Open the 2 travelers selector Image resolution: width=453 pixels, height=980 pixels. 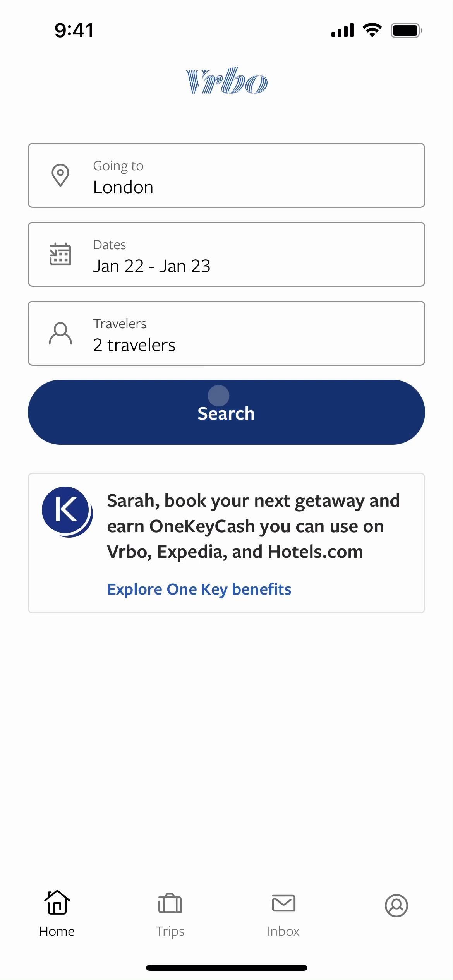tap(226, 333)
